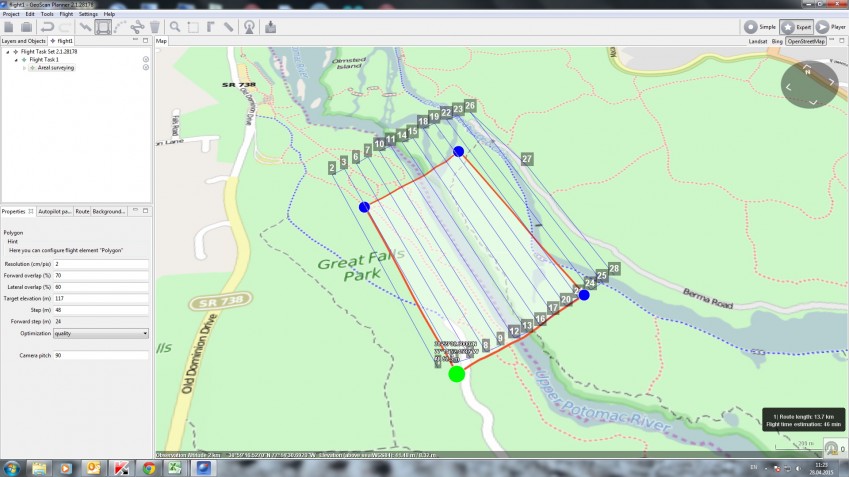Toggle visibility of Areal surveying item
Image resolution: width=849 pixels, height=477 pixels.
(x=145, y=68)
